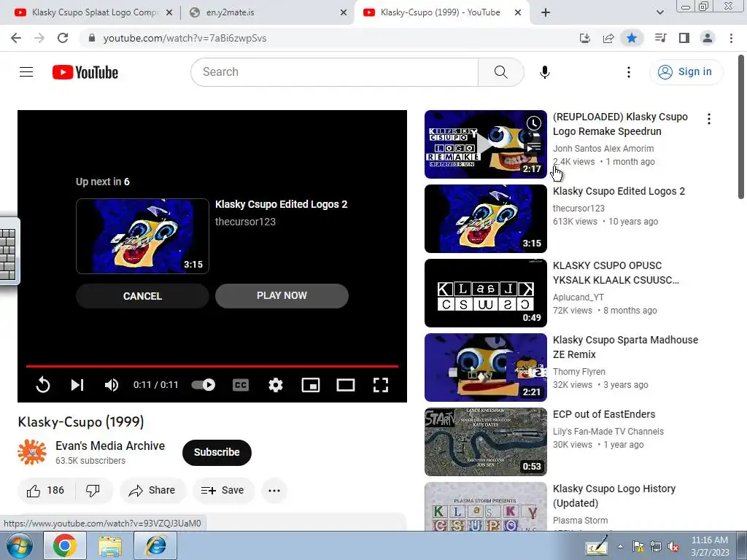Enable miniplayer mode

[311, 385]
